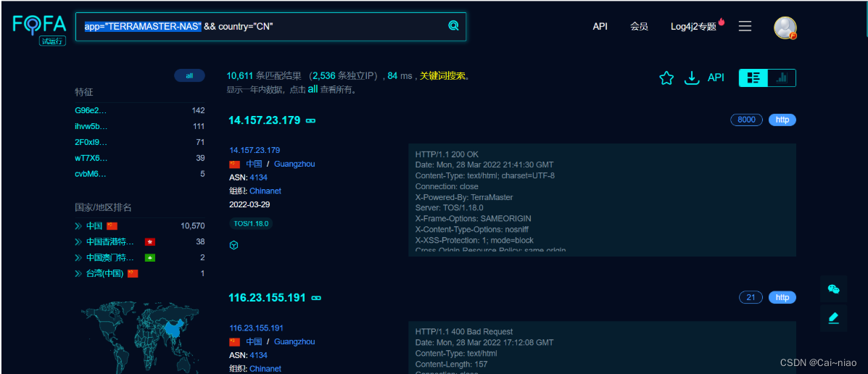Click the search query input field
This screenshot has height=374, width=868.
point(270,26)
